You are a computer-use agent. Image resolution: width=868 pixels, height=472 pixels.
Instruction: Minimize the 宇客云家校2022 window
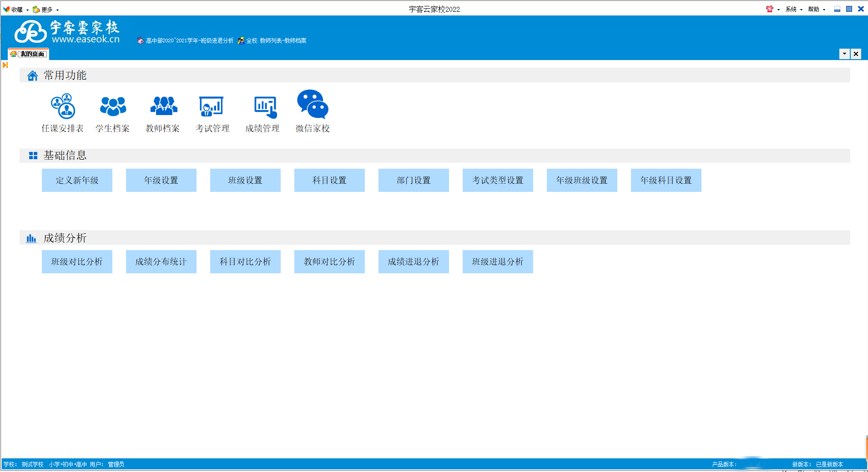(x=837, y=9)
